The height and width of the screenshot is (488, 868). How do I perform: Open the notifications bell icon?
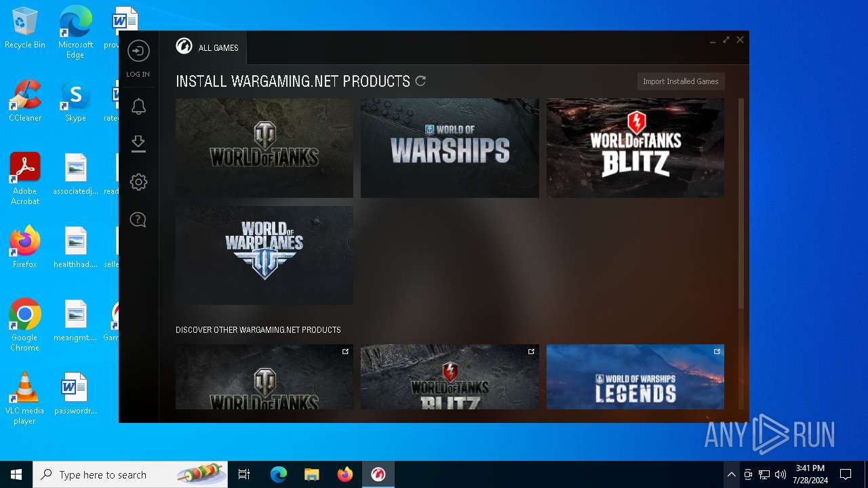(138, 106)
